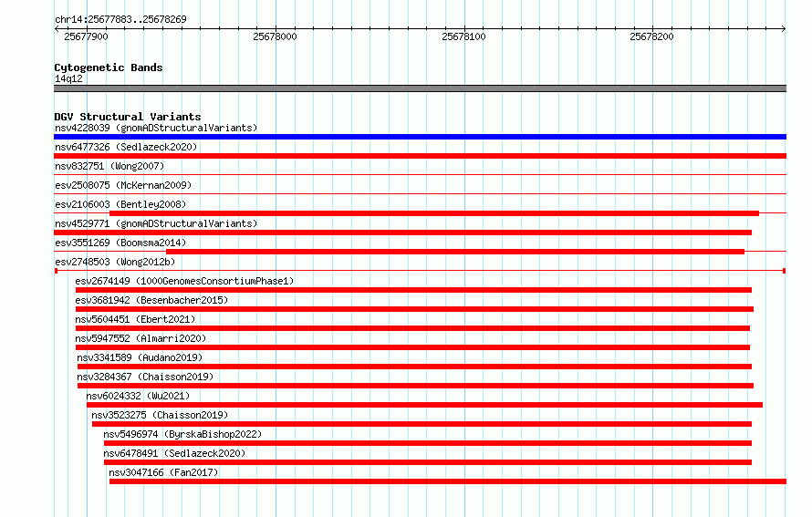Open esv3551269 (Boomsma2014) label
The height and width of the screenshot is (517, 812).
point(120,243)
